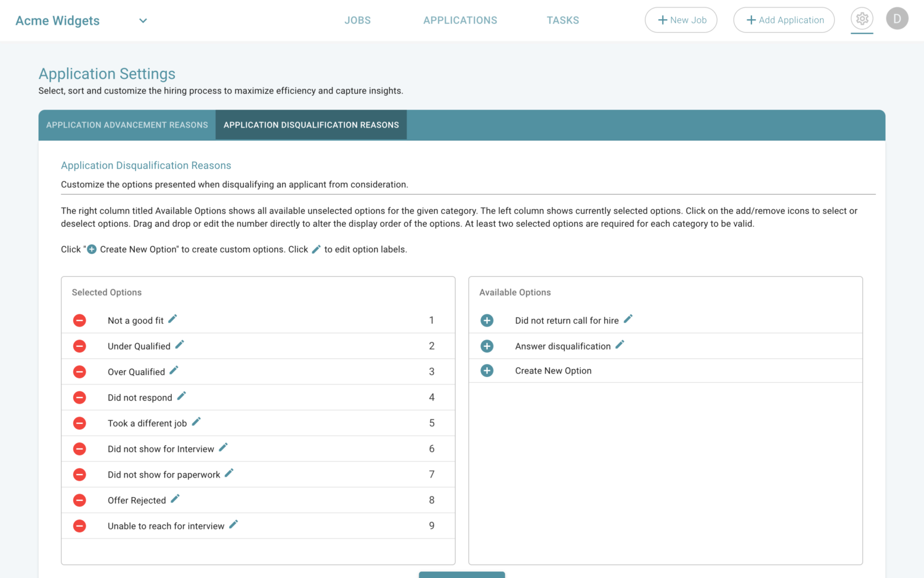Remove "Unable to reach for interview" option

(79, 526)
